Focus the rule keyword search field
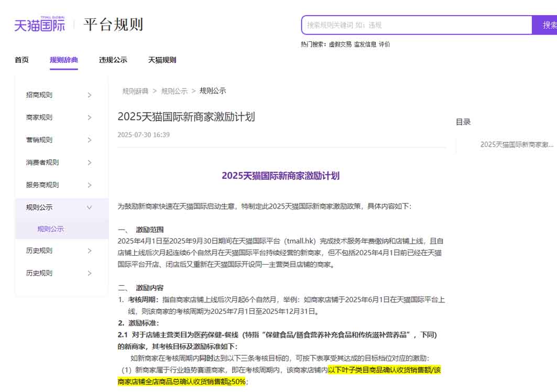The image size is (557, 392). coord(417,25)
